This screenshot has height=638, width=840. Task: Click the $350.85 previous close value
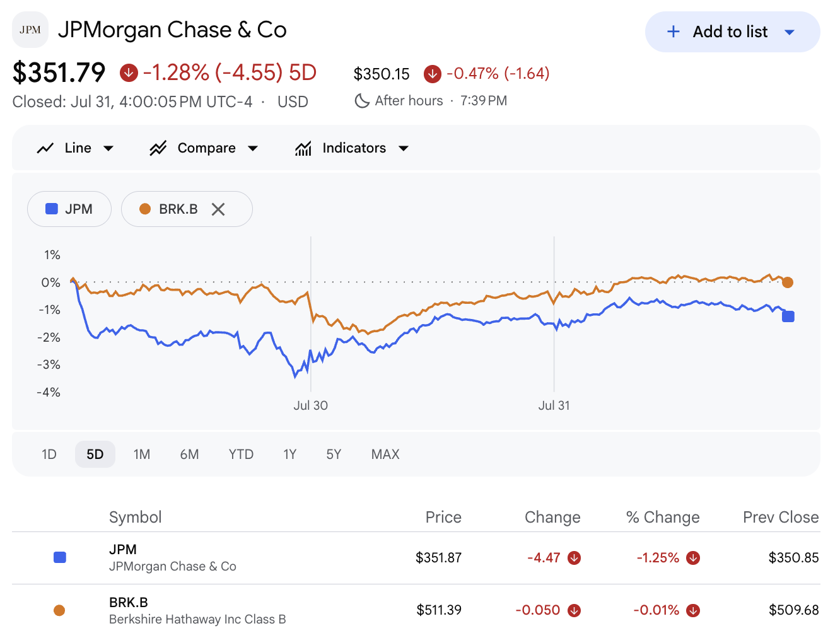point(794,558)
